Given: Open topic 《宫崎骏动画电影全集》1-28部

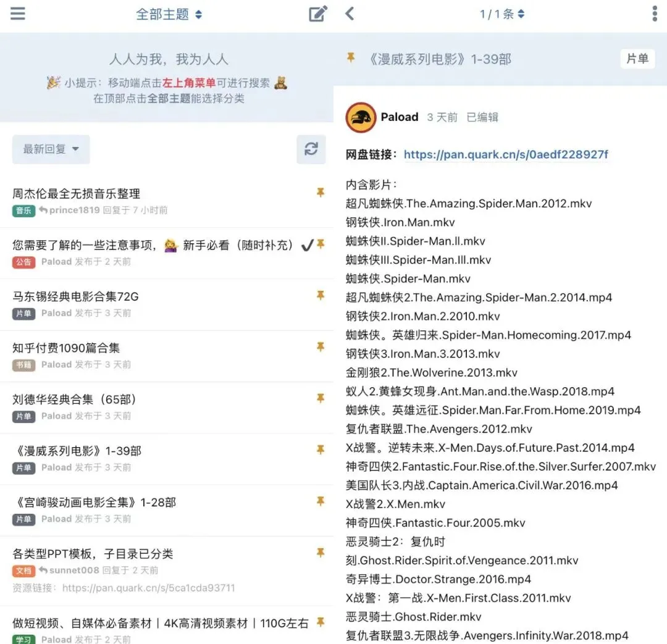Looking at the screenshot, I should [x=94, y=503].
